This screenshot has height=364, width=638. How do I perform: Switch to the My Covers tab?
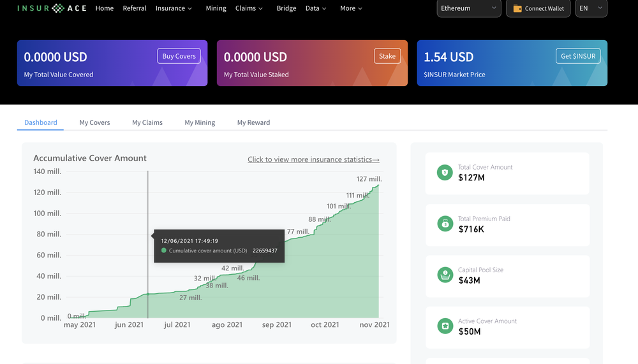point(95,122)
